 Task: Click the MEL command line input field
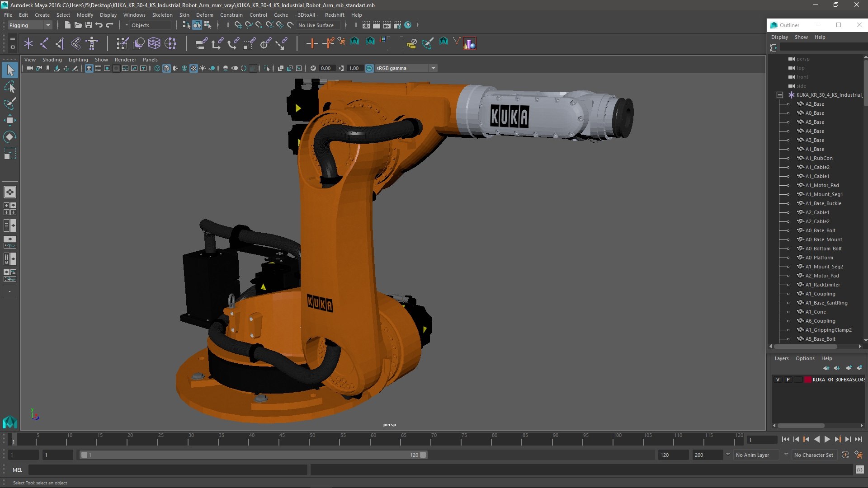[x=168, y=470]
